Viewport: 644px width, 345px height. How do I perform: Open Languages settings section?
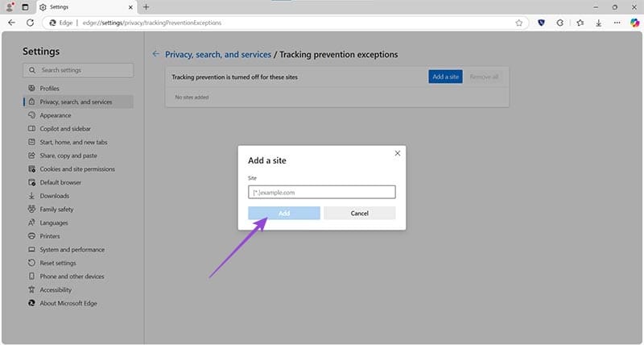(x=54, y=222)
